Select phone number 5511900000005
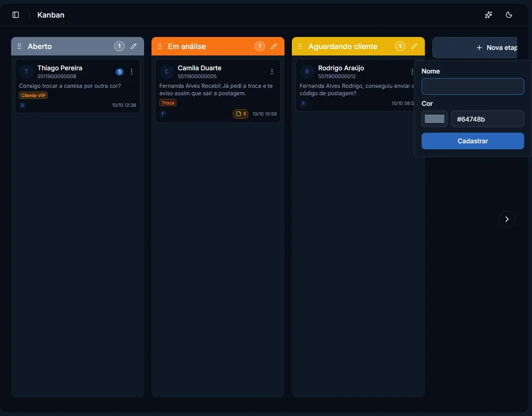 (197, 76)
